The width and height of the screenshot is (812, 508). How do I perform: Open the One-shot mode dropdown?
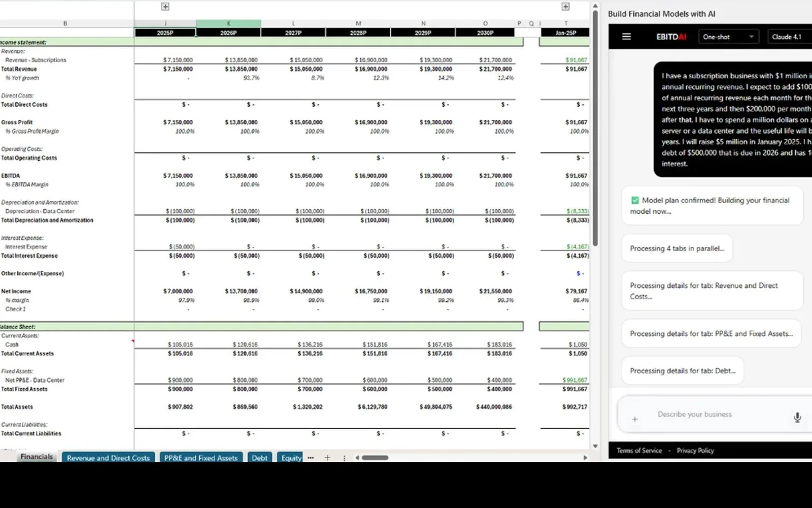pyautogui.click(x=729, y=37)
